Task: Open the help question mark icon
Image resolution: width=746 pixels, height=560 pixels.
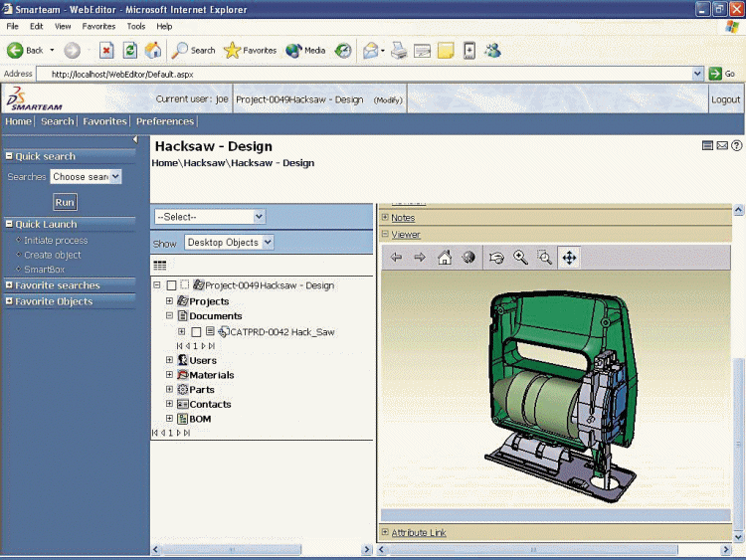Action: pyautogui.click(x=736, y=145)
